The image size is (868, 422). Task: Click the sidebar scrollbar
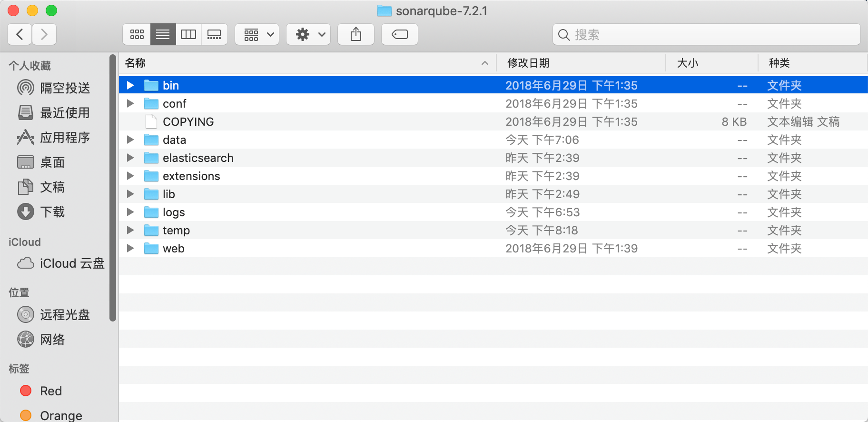[x=113, y=188]
